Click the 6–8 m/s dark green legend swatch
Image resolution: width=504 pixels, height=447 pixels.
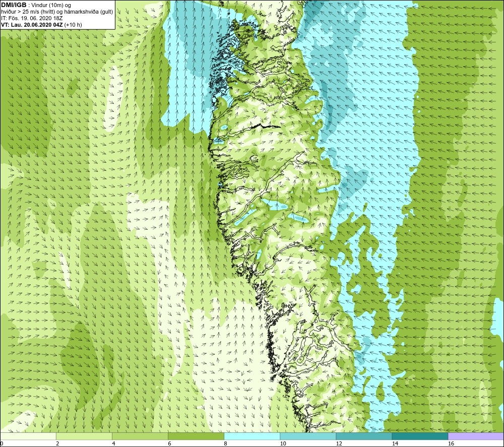tap(196, 436)
